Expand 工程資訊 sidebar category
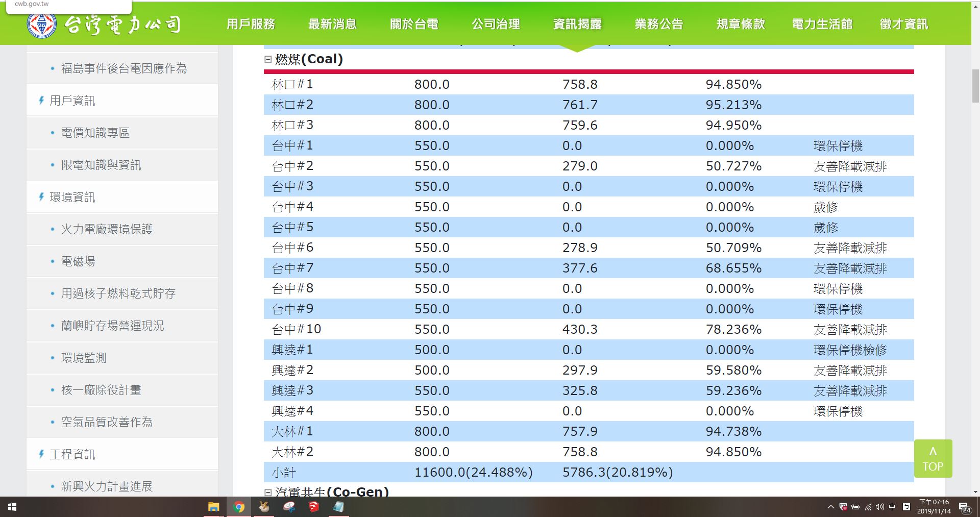This screenshot has width=980, height=517. click(x=72, y=454)
